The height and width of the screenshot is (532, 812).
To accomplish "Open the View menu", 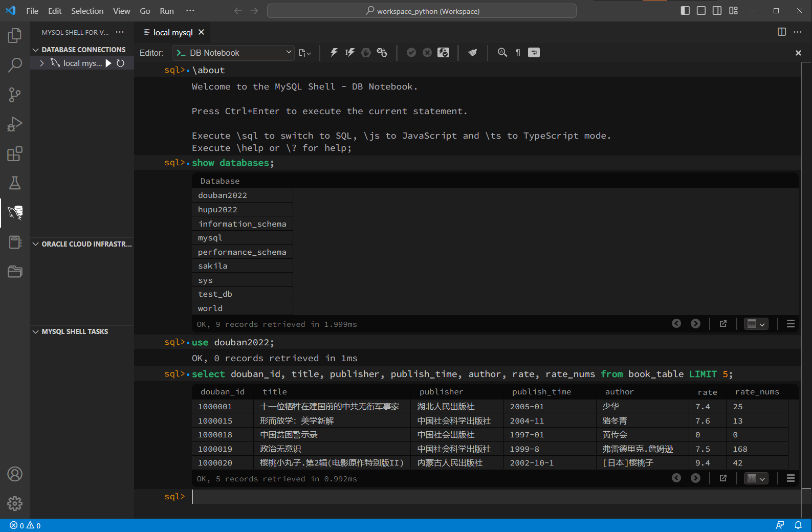I will pos(121,11).
